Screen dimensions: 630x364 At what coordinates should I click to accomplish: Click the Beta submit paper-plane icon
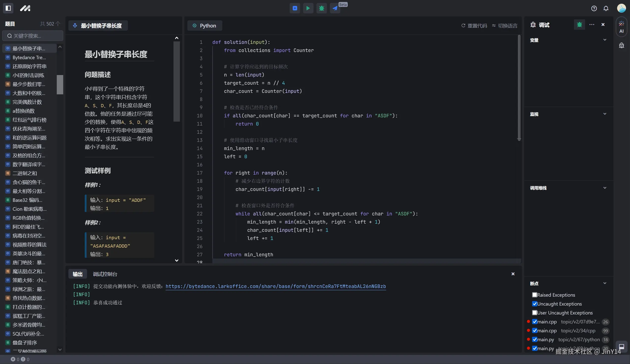point(335,8)
